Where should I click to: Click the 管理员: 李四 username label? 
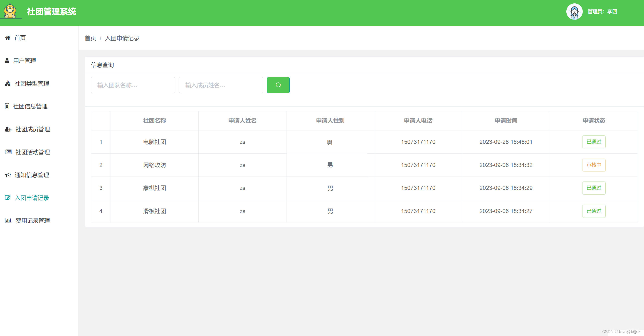coord(602,12)
